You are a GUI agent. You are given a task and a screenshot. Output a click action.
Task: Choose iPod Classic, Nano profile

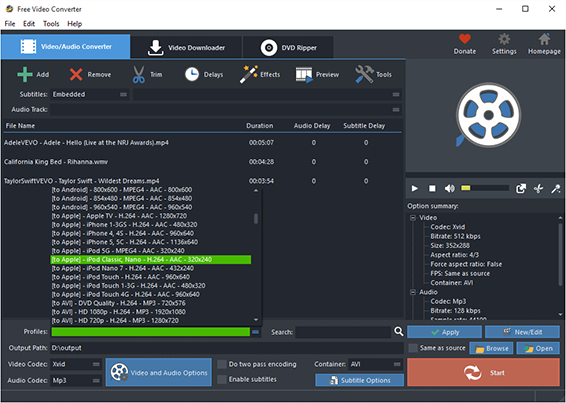[x=151, y=260]
